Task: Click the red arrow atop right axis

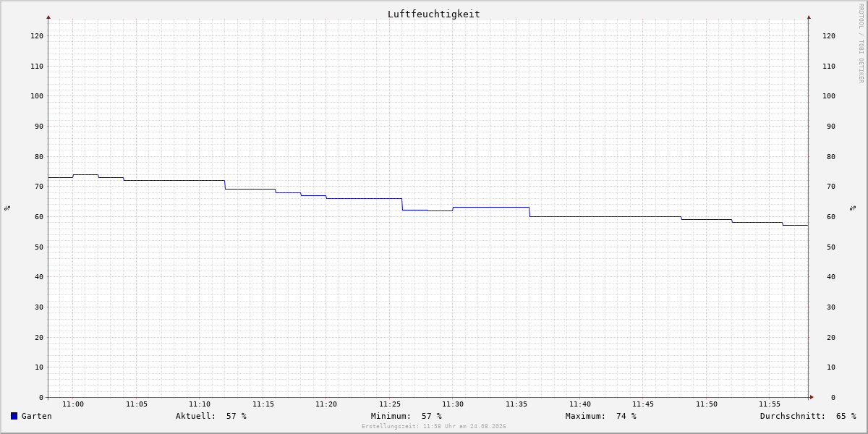Action: coord(809,17)
